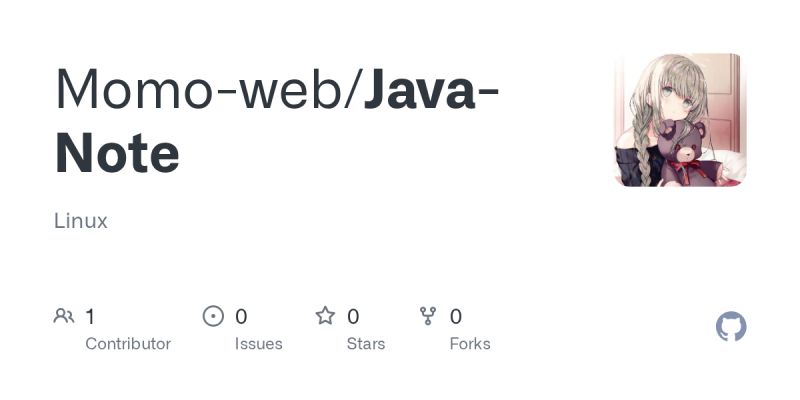This screenshot has width=800, height=400.
Task: Click the Issues label
Action: coord(259,344)
